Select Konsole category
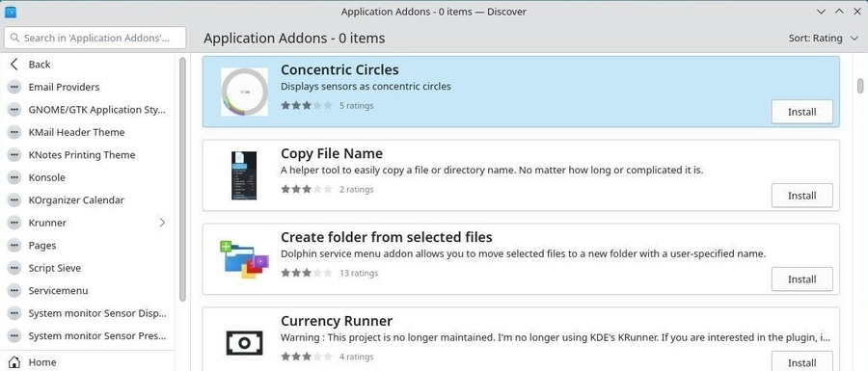Image resolution: width=868 pixels, height=371 pixels. pyautogui.click(x=89, y=177)
